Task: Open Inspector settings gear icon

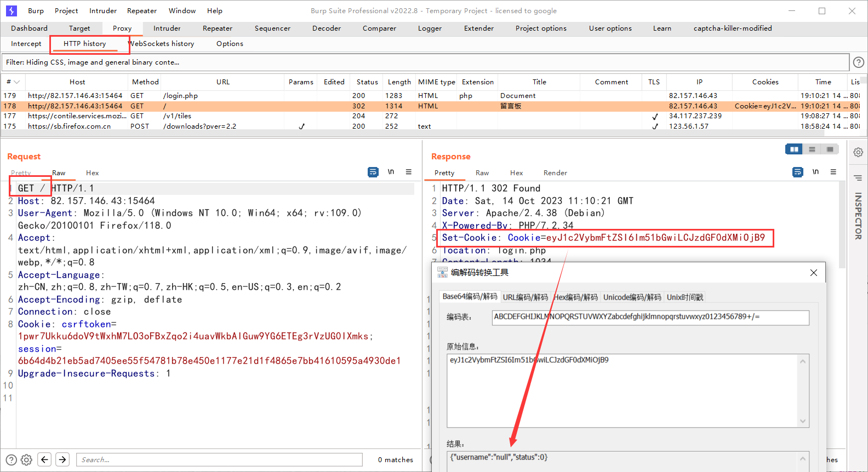Action: [x=858, y=152]
